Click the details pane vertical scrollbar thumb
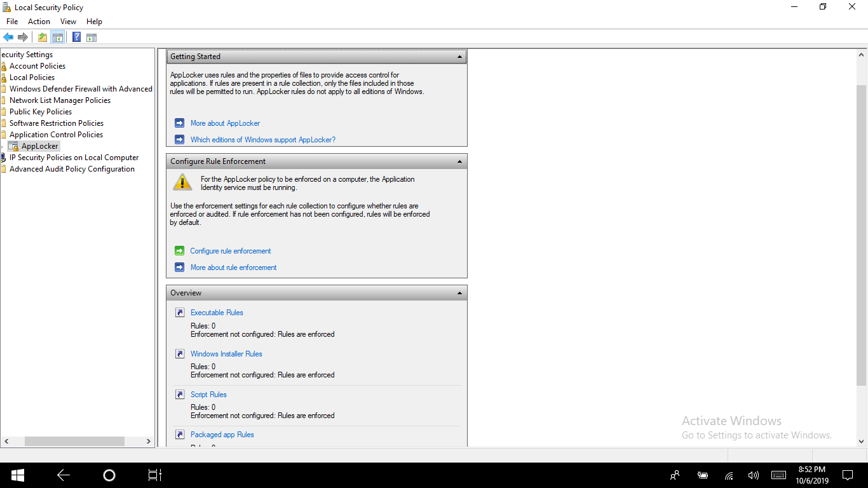Image resolution: width=868 pixels, height=488 pixels. pyautogui.click(x=862, y=235)
